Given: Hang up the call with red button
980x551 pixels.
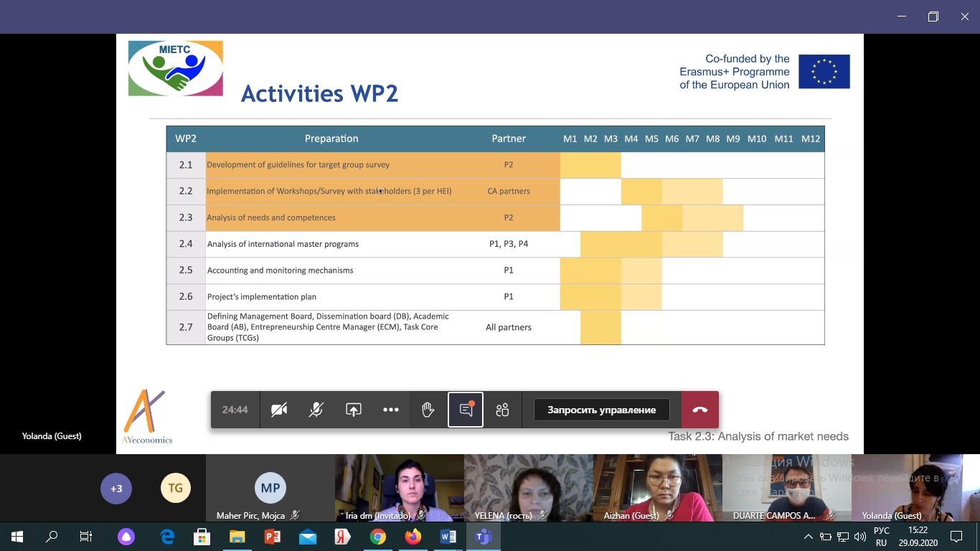Looking at the screenshot, I should [x=699, y=410].
